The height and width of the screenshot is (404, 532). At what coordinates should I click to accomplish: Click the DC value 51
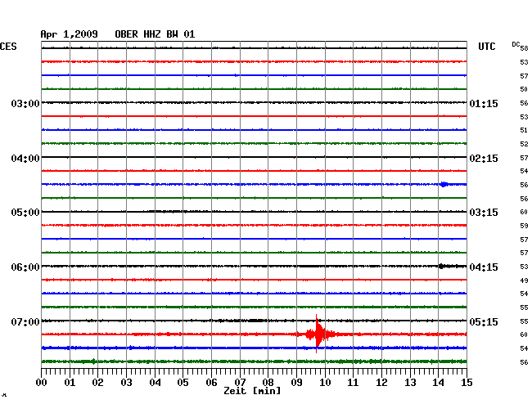coord(524,130)
